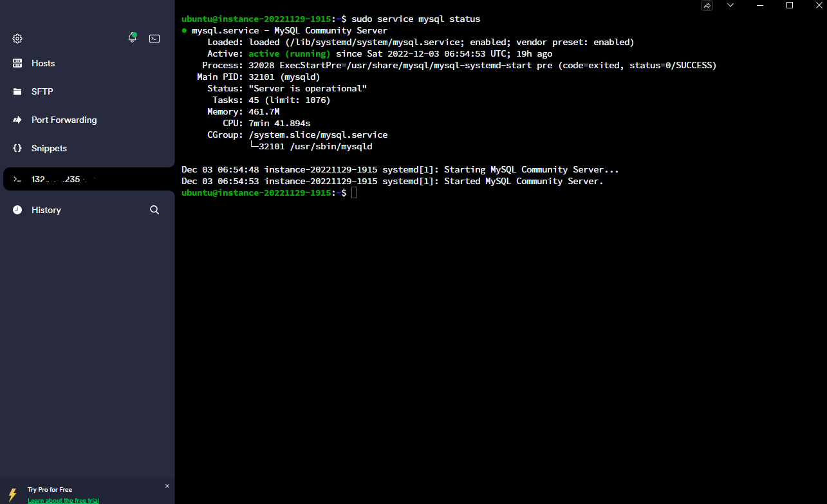Image resolution: width=827 pixels, height=504 pixels.
Task: Go to Hosts
Action: [x=43, y=63]
